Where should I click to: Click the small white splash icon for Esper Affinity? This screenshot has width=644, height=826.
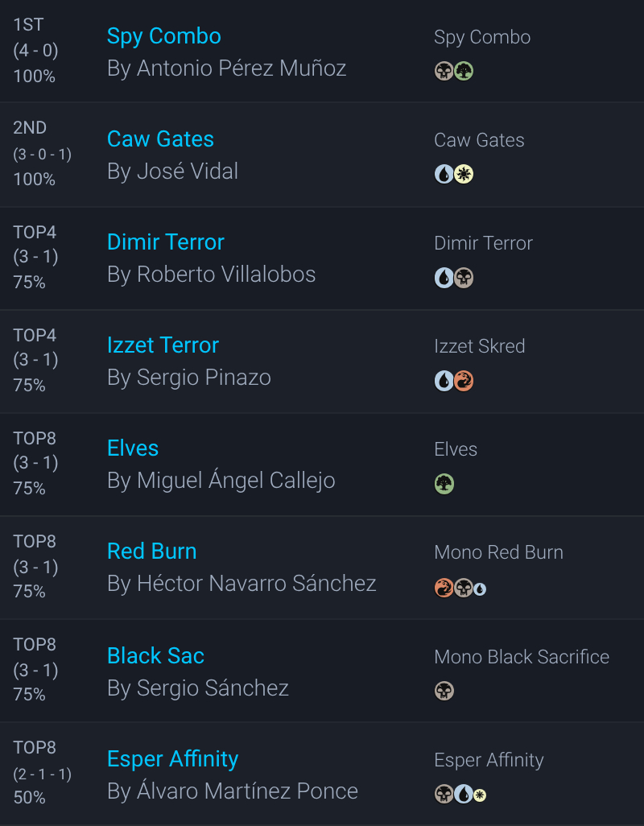480,795
